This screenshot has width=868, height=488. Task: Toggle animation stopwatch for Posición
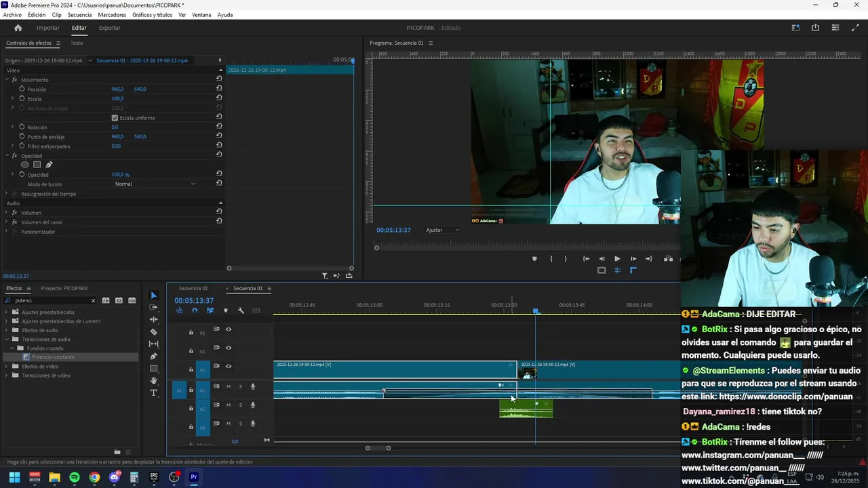point(22,89)
